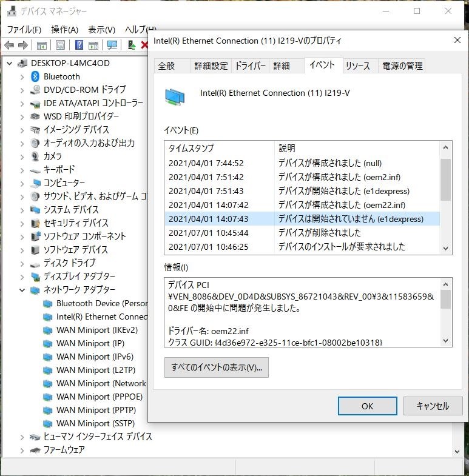The image size is (469, 476).
Task: Click the すべてのイベントの表示(V)... button
Action: (x=216, y=367)
